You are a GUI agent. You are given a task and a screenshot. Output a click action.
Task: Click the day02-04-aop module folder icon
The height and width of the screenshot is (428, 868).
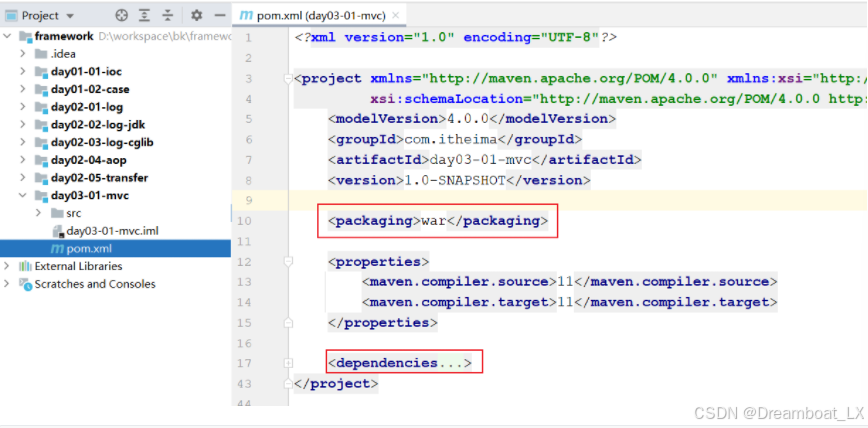point(41,161)
